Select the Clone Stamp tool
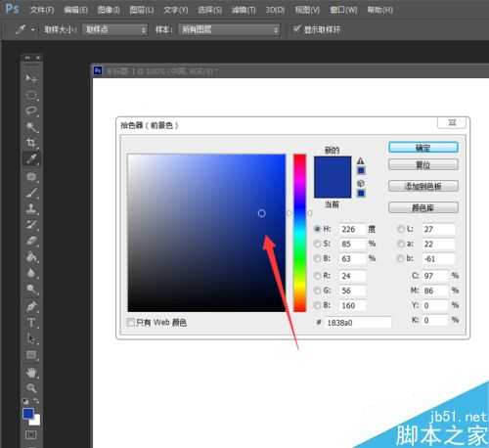This screenshot has width=489, height=448. (31, 208)
